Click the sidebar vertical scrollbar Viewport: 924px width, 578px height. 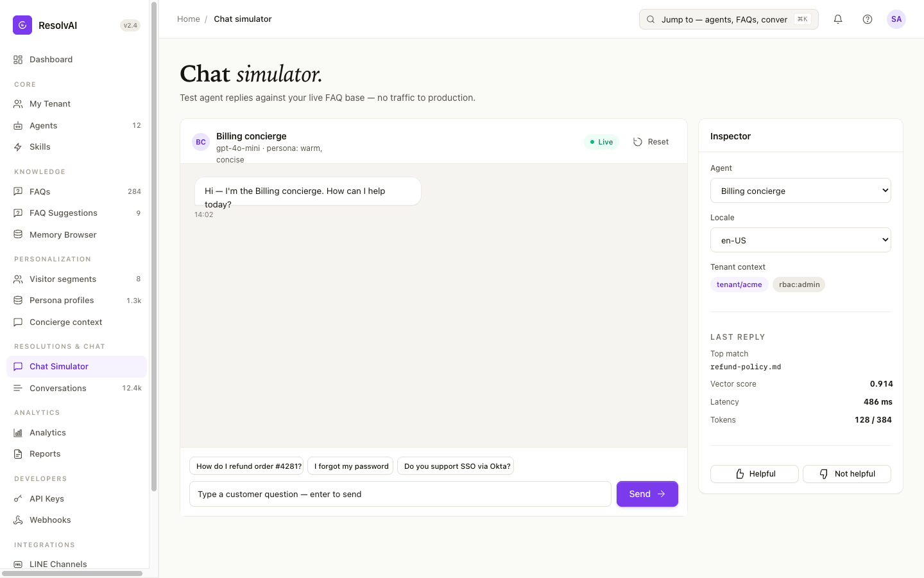coord(154,247)
